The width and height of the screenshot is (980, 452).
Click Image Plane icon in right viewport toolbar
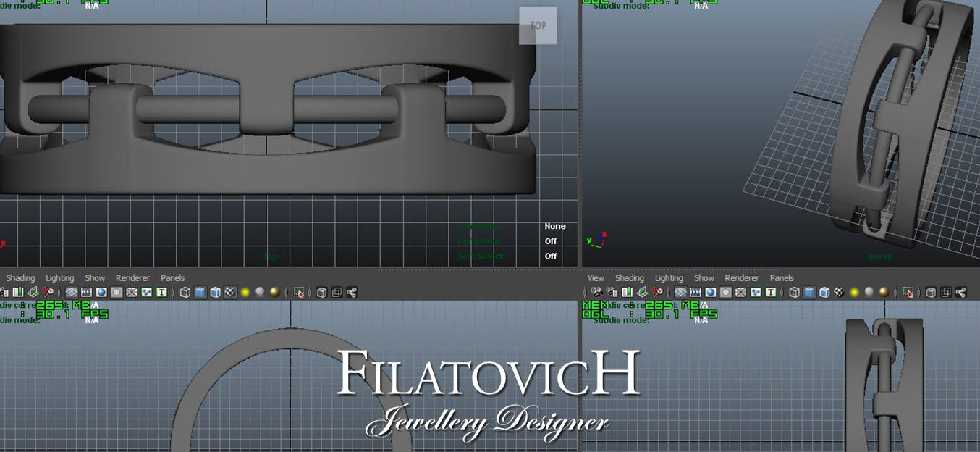pos(642,292)
